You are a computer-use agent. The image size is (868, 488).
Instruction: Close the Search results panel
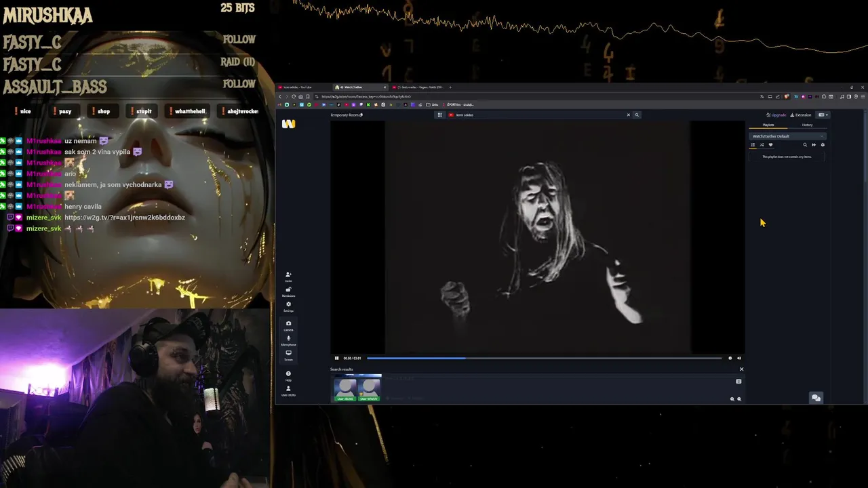[741, 369]
